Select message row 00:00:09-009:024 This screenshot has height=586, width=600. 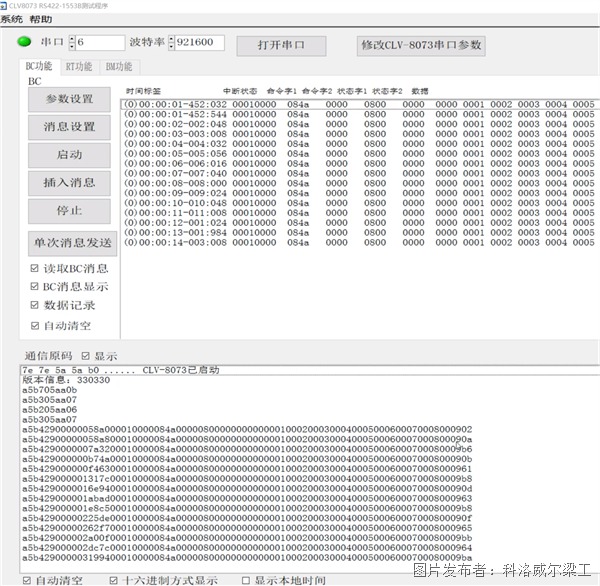click(360, 193)
